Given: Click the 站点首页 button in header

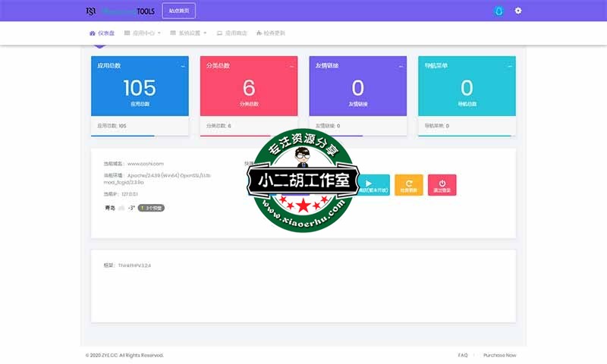Looking at the screenshot, I should tap(178, 11).
